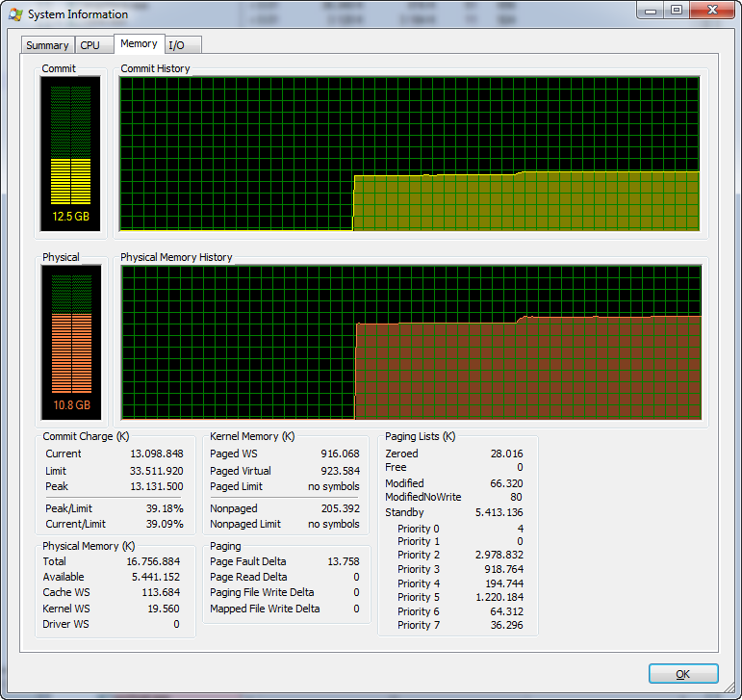Screen dimensions: 742x700
Task: Click the Commit Charge (K) group title
Action: click(86, 436)
